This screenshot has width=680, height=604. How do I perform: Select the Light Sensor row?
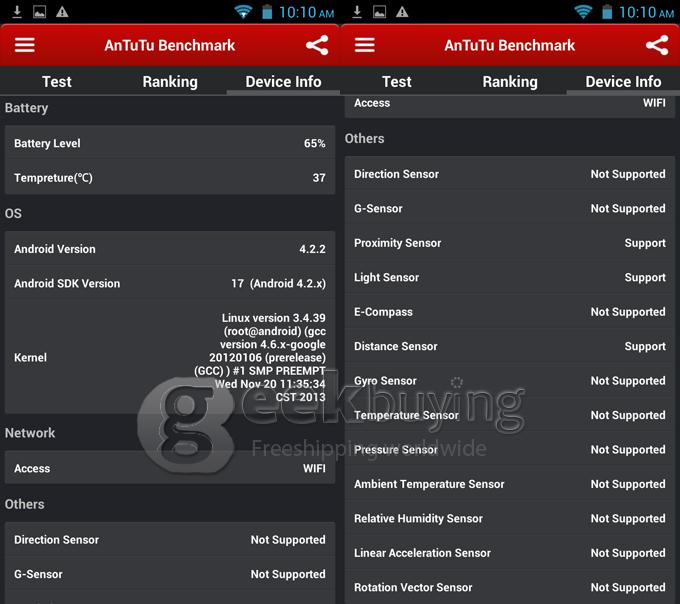click(510, 278)
